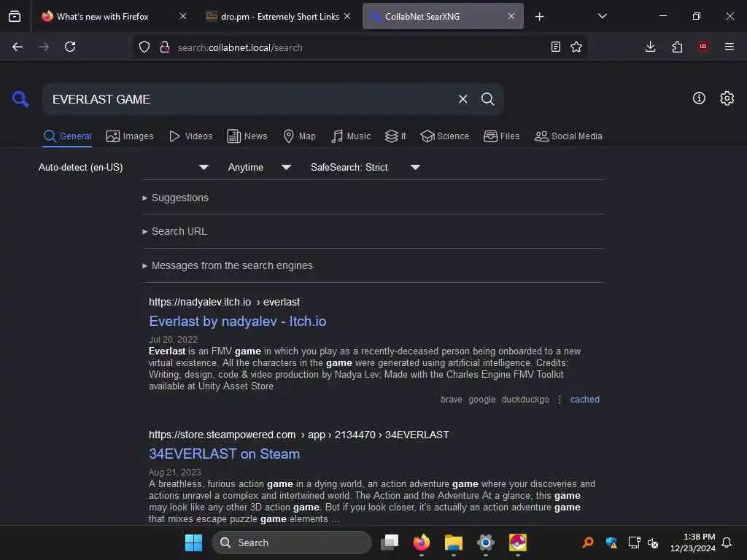Open the muted volume tray icon
The width and height of the screenshot is (747, 560).
[x=653, y=542]
